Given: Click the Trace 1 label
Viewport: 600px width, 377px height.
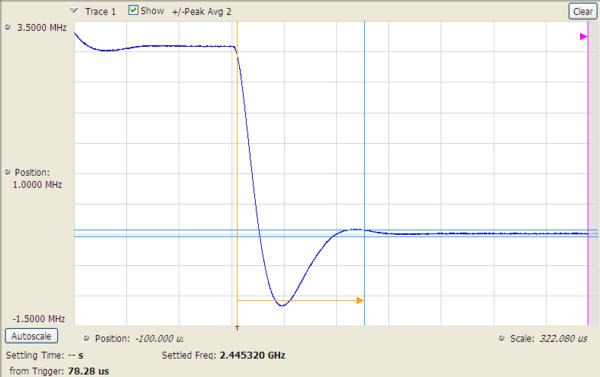Looking at the screenshot, I should pyautogui.click(x=100, y=12).
